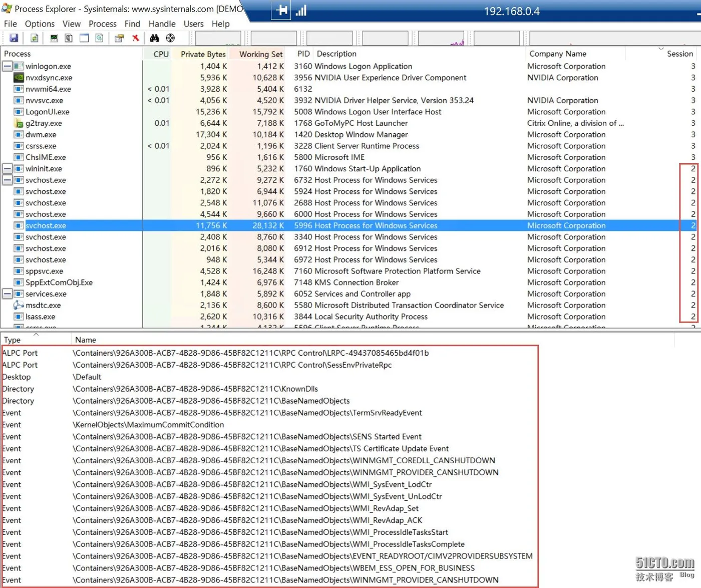Viewport: 701px width, 588px height.
Task: Click the green NVIDIA icon next to nvxdsync.exe
Action: pyautogui.click(x=19, y=78)
